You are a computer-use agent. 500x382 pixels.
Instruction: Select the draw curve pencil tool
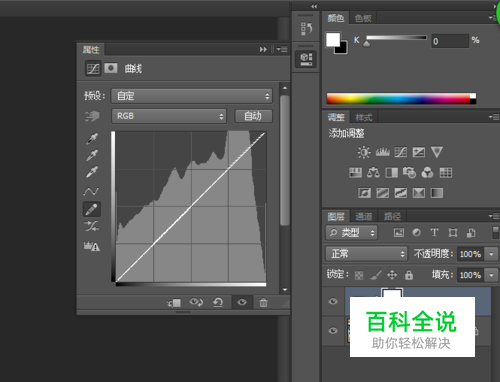[x=91, y=209]
